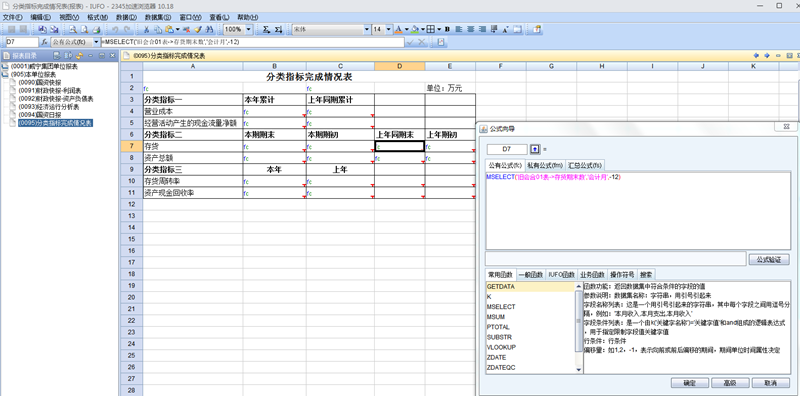The height and width of the screenshot is (396, 800).
Task: Click the bold B formatting icon
Action: click(447, 30)
